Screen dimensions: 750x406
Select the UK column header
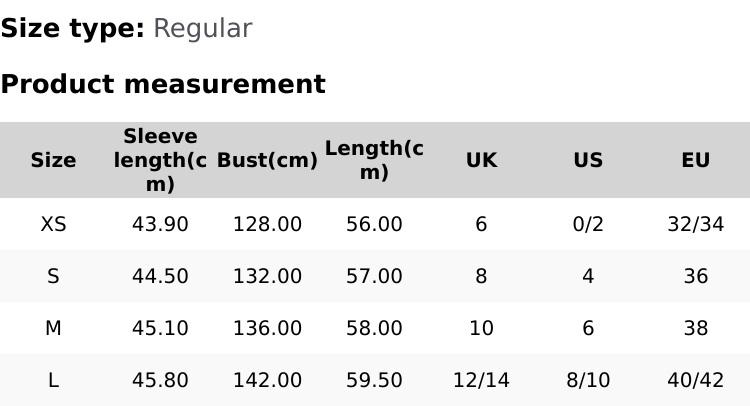pos(481,160)
